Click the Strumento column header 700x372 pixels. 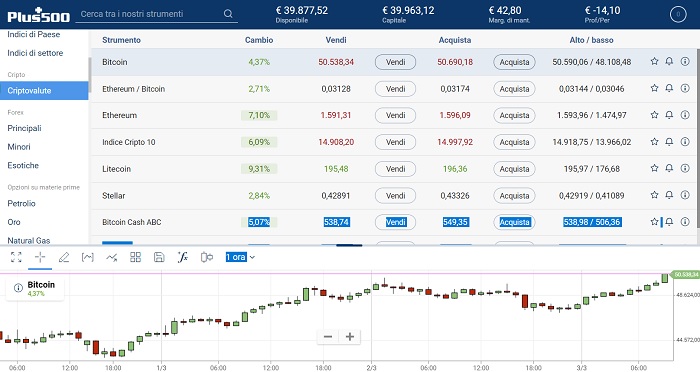(121, 40)
